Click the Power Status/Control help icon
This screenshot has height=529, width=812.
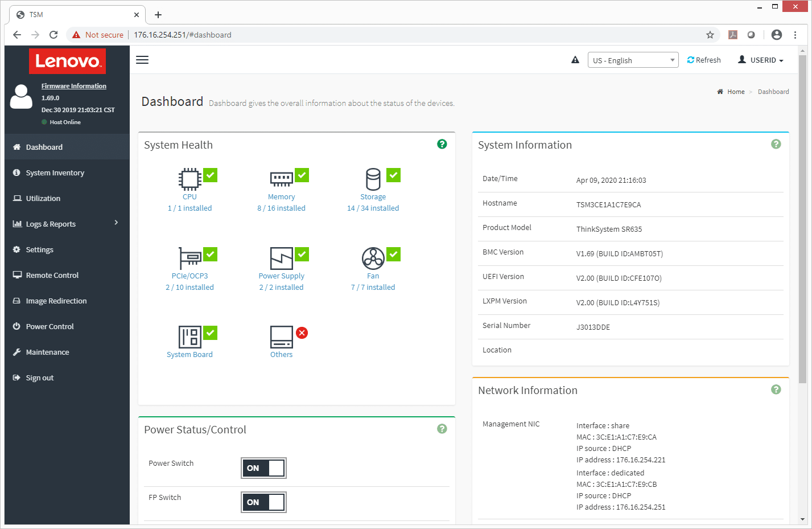point(442,429)
